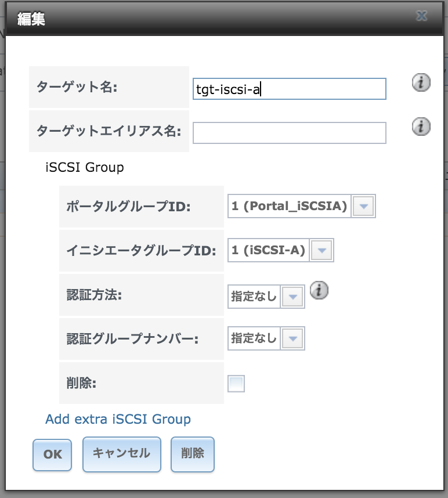Focus the empty ターゲットエイリアス名 input
Image resolution: width=448 pixels, height=498 pixels.
point(289,133)
